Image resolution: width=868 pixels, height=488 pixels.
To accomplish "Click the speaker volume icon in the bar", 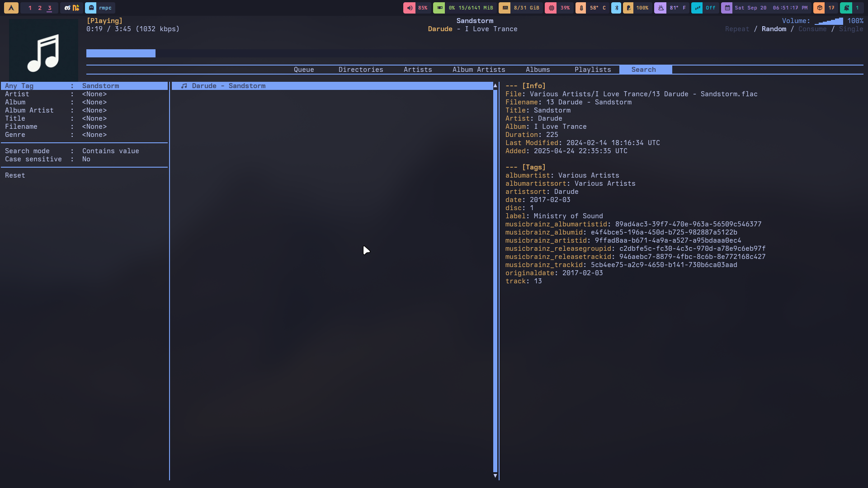I will pos(410,8).
